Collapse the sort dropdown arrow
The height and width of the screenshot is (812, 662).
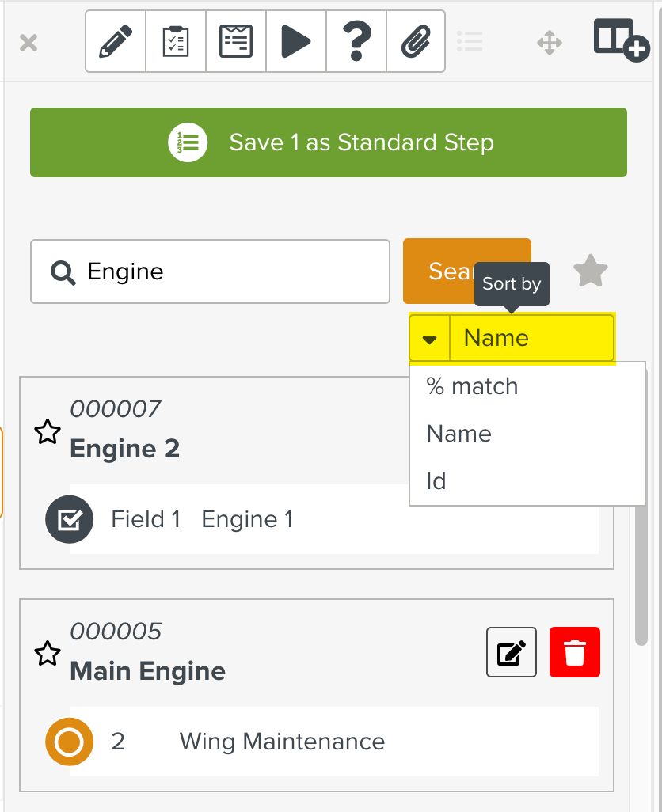coord(429,339)
